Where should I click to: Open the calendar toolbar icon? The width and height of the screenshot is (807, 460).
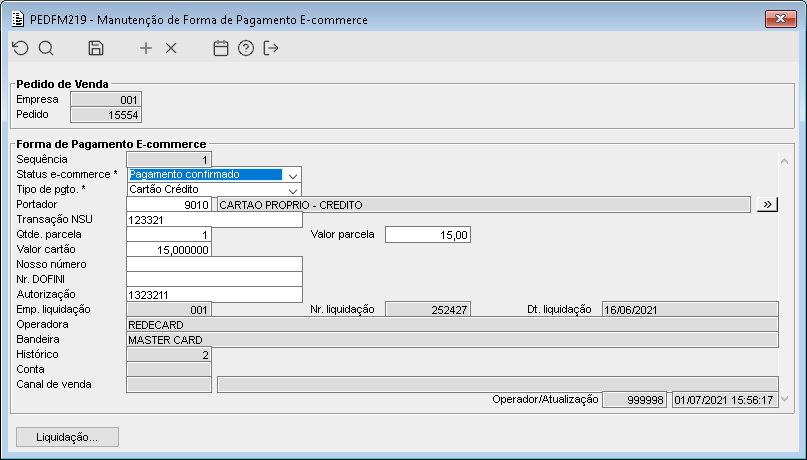221,48
